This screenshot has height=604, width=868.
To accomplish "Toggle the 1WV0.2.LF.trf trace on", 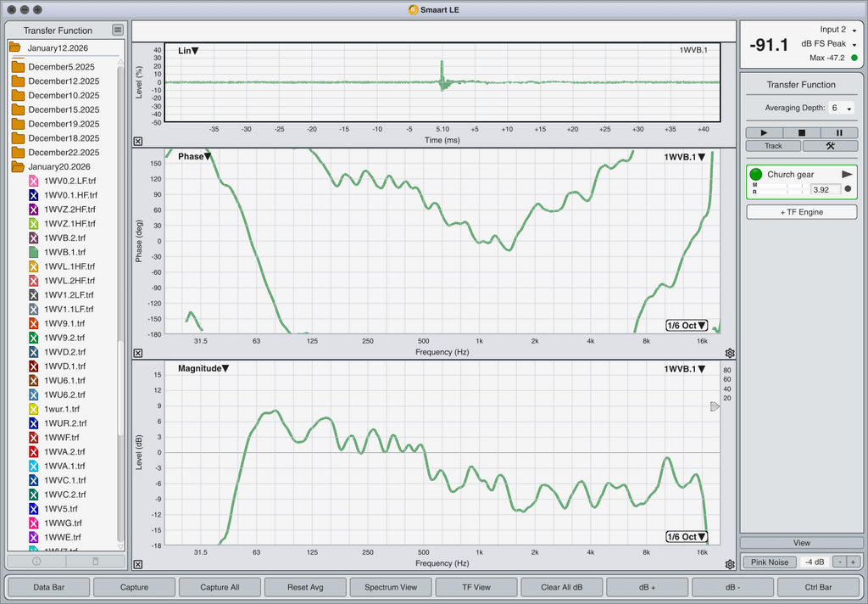I will point(34,181).
